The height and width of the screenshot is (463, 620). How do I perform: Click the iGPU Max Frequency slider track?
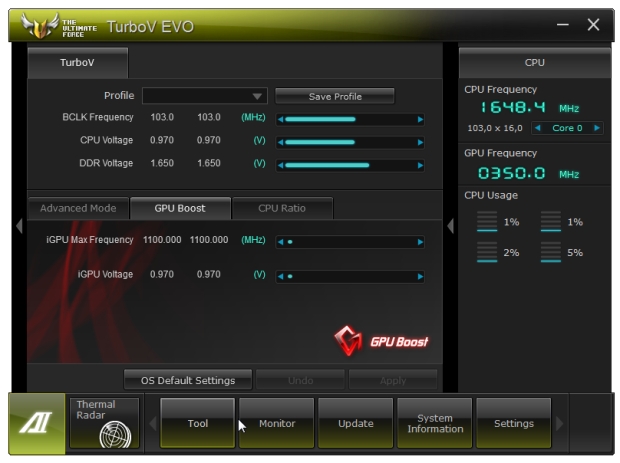350,242
